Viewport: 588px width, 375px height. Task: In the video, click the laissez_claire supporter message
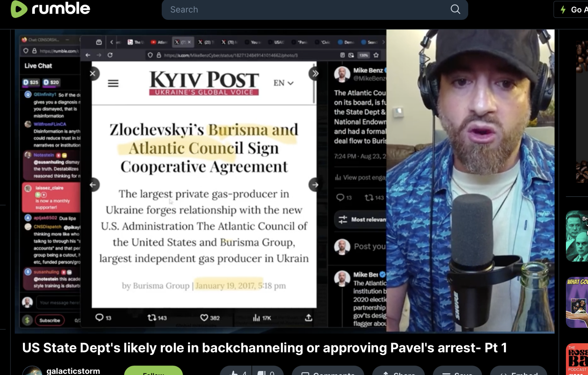click(x=51, y=198)
